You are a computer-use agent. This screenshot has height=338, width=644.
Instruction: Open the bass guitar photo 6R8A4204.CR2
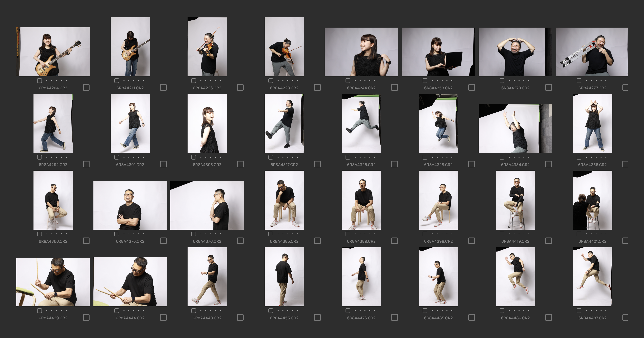coord(53,52)
